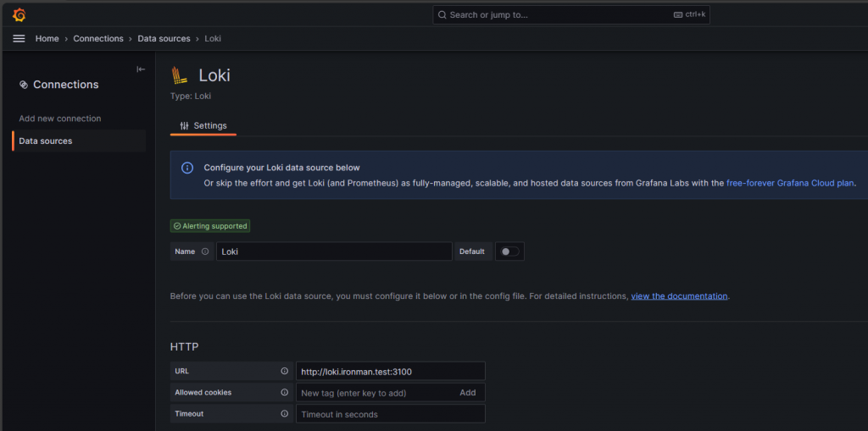The width and height of the screenshot is (868, 431).
Task: Open Data sources in breadcrumb
Action: 164,39
